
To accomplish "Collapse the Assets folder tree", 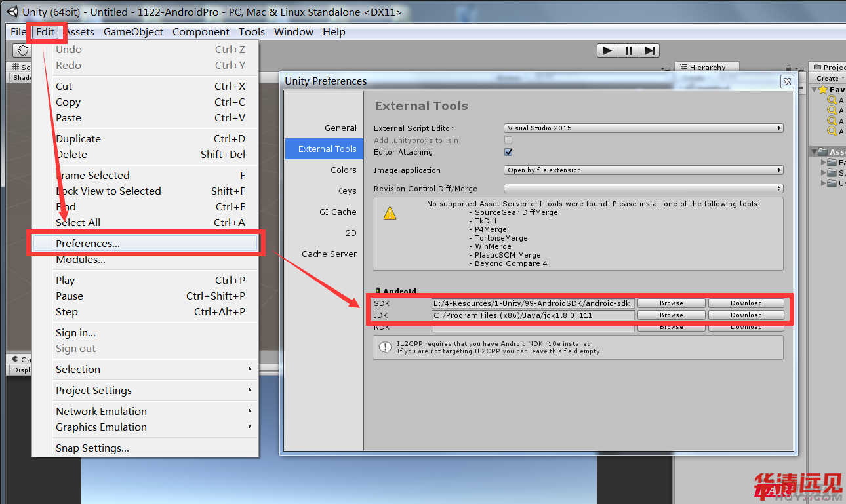I will click(814, 152).
